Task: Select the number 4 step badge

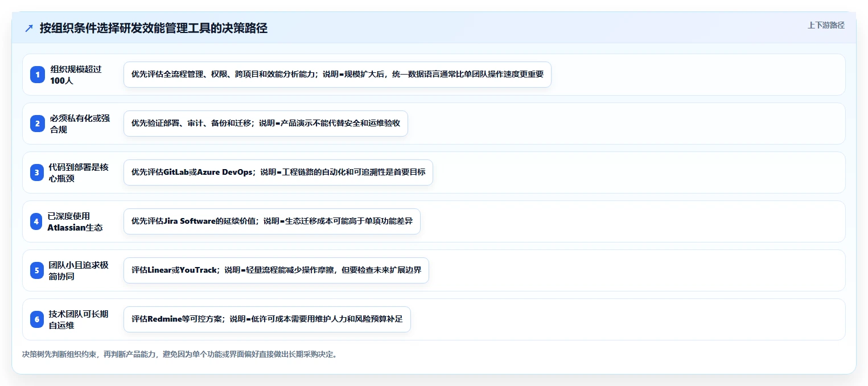Action: click(36, 221)
